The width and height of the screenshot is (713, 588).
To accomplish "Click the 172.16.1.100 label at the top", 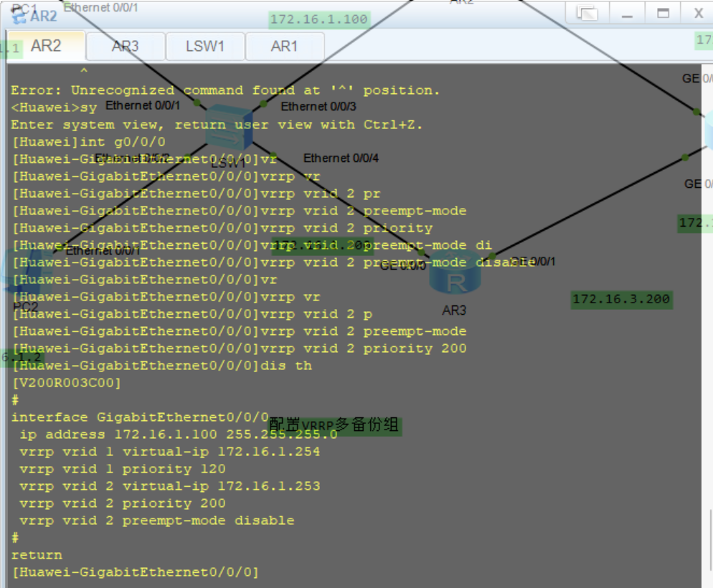I will pyautogui.click(x=318, y=19).
